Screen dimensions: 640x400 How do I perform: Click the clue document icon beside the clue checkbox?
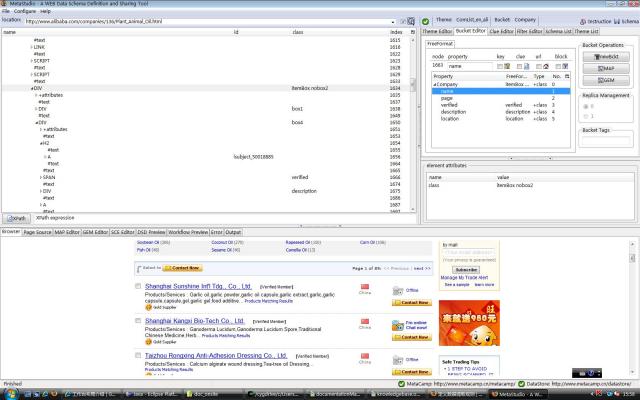pyautogui.click(x=527, y=66)
